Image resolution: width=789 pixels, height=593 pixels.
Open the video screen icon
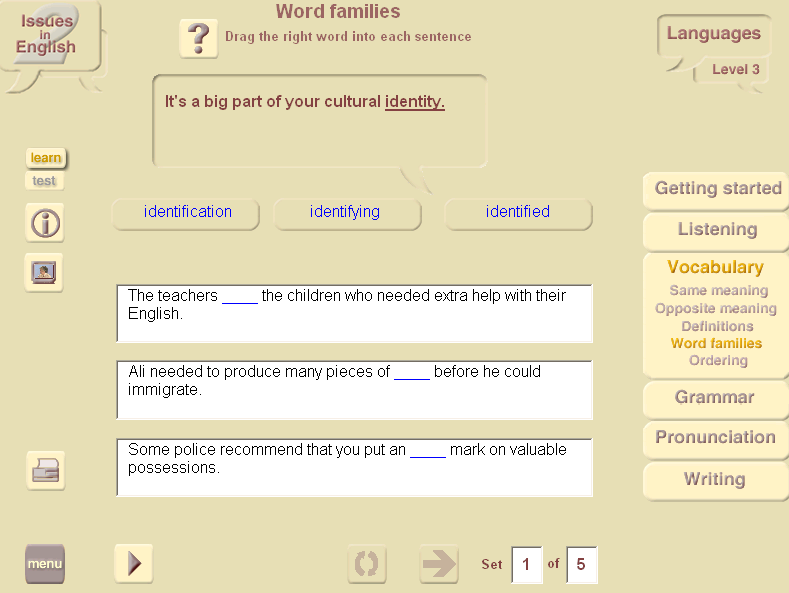click(44, 272)
